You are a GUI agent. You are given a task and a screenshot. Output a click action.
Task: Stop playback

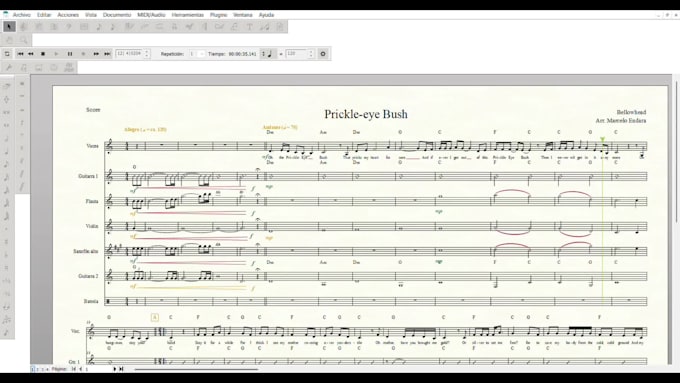(43, 54)
